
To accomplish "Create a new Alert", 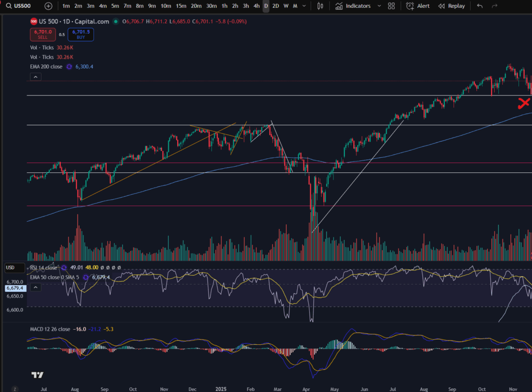I will (x=418, y=6).
